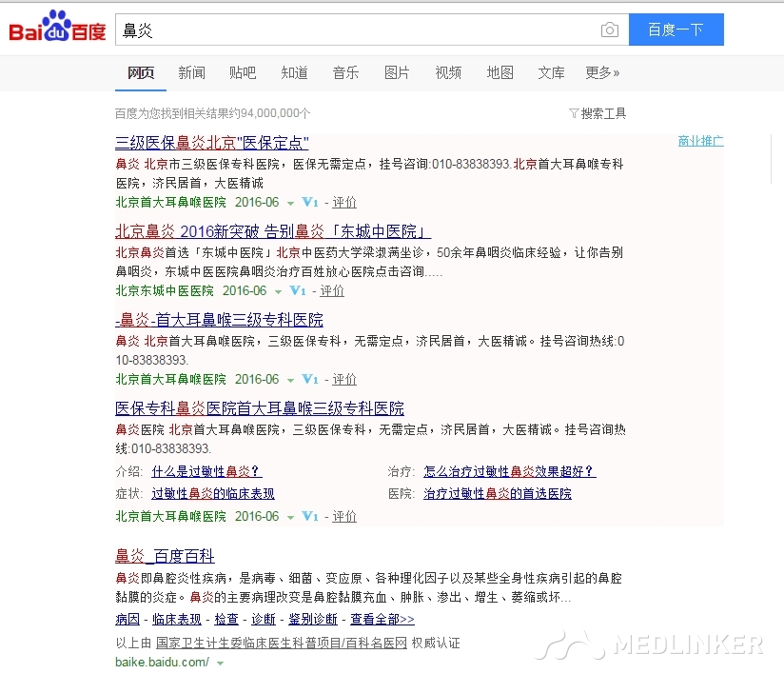Viewport: 784px width, 674px height.
Task: Click the 鉴别诊断 sub-link
Action: coord(313,620)
